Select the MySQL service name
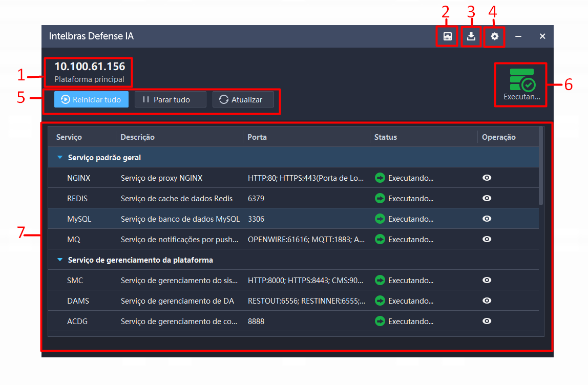Viewport: 588px width, 385px height. pyautogui.click(x=79, y=219)
